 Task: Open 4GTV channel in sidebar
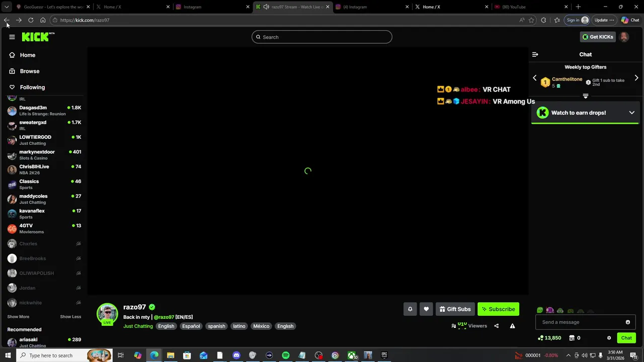coord(44,228)
